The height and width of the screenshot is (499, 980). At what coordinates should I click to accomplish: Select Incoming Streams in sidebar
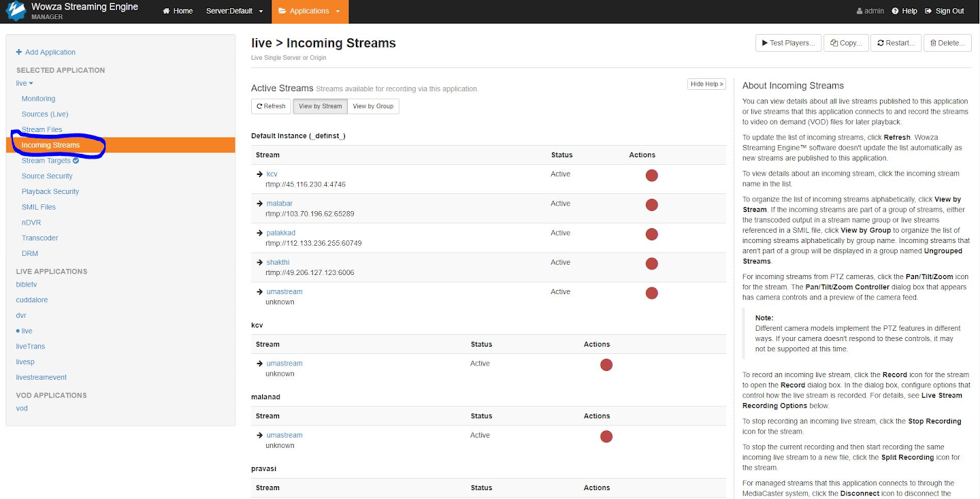[x=120, y=145]
